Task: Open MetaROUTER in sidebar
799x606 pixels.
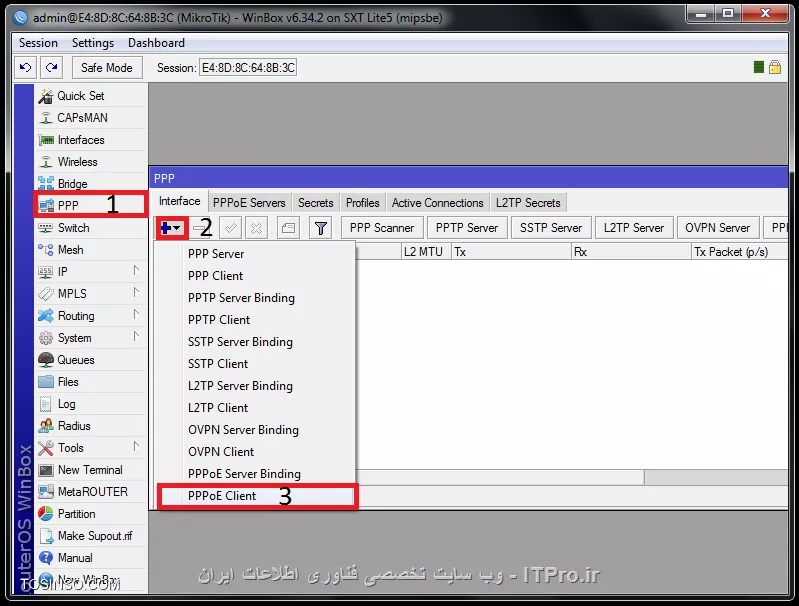Action: pos(91,492)
